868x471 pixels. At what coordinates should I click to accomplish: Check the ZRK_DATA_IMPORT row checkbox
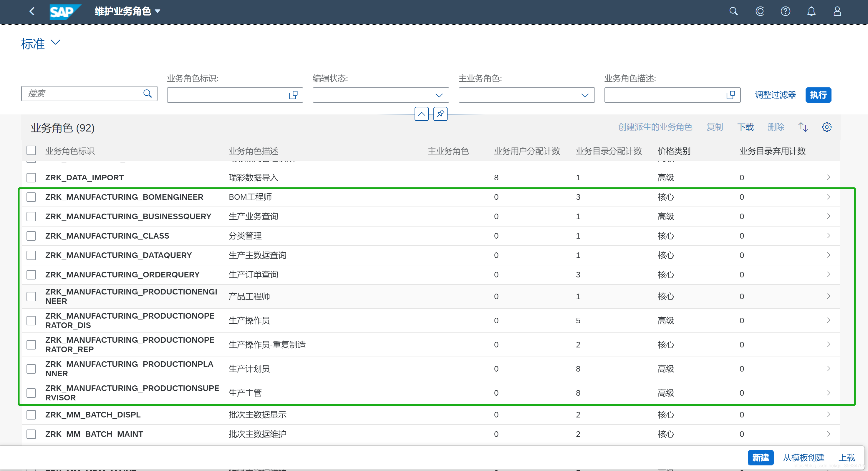click(31, 177)
